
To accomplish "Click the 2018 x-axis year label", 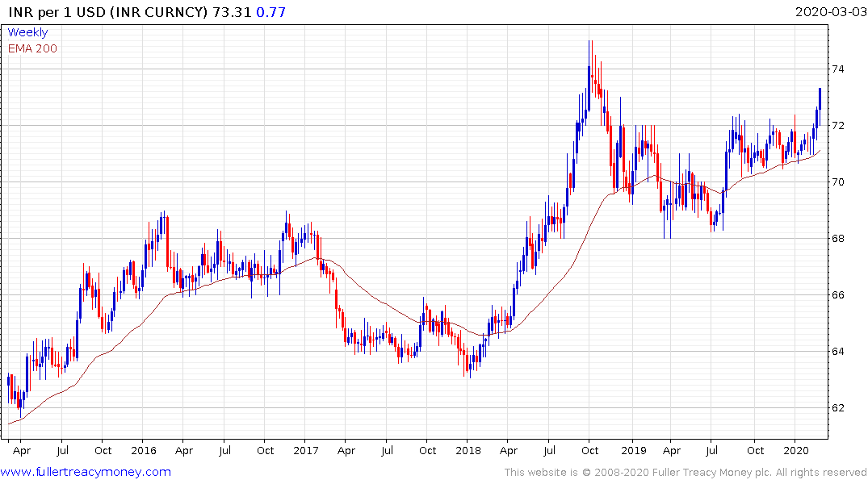I will click(468, 450).
